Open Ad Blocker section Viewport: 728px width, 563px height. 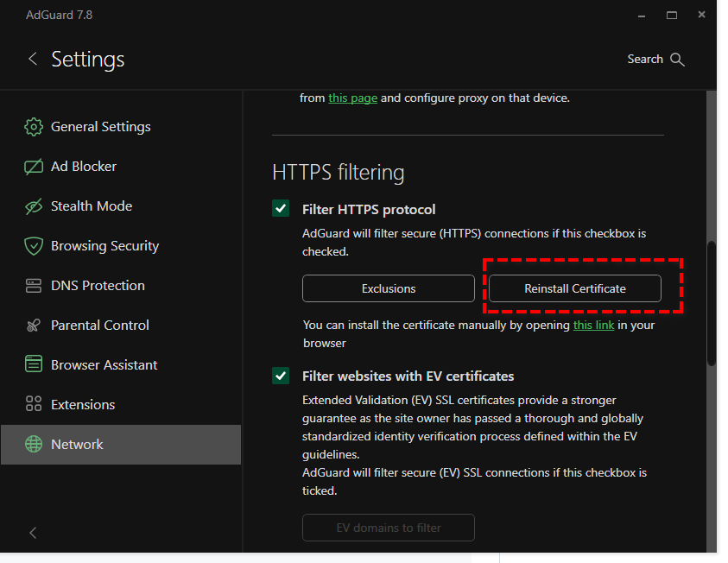click(x=121, y=166)
